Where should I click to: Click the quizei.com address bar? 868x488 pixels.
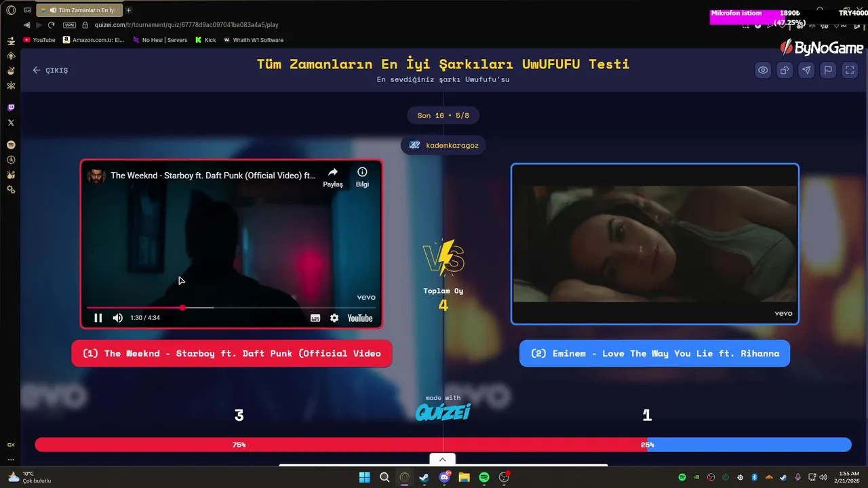tap(186, 25)
